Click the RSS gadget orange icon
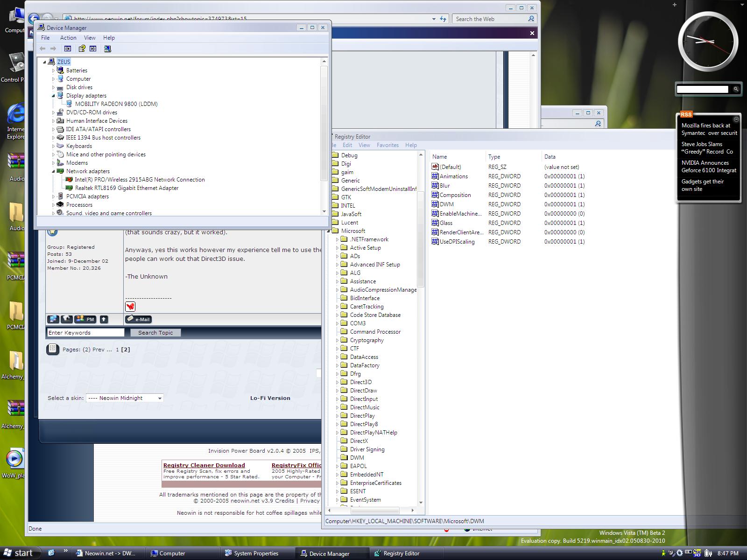The width and height of the screenshot is (747, 560). tap(686, 114)
